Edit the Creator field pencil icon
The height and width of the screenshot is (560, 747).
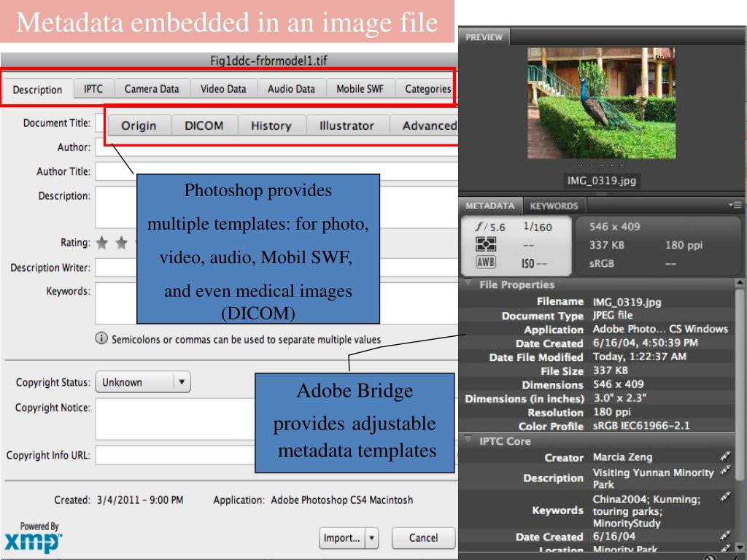point(725,456)
